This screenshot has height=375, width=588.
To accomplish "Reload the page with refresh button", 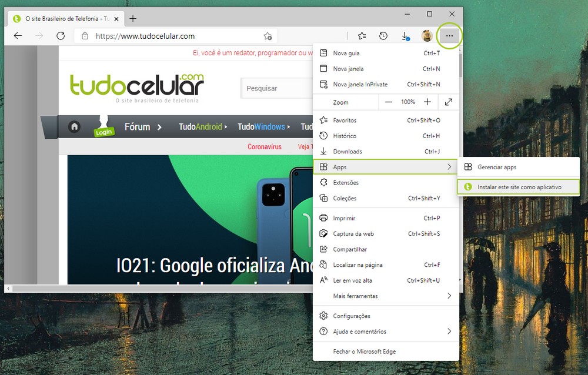I will [x=61, y=36].
